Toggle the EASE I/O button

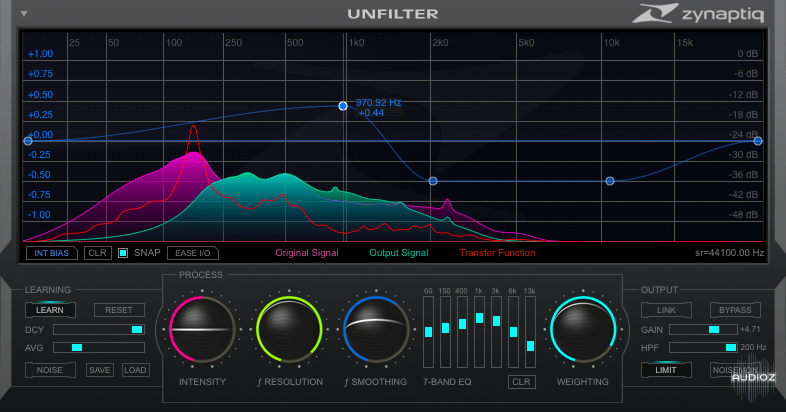point(193,253)
